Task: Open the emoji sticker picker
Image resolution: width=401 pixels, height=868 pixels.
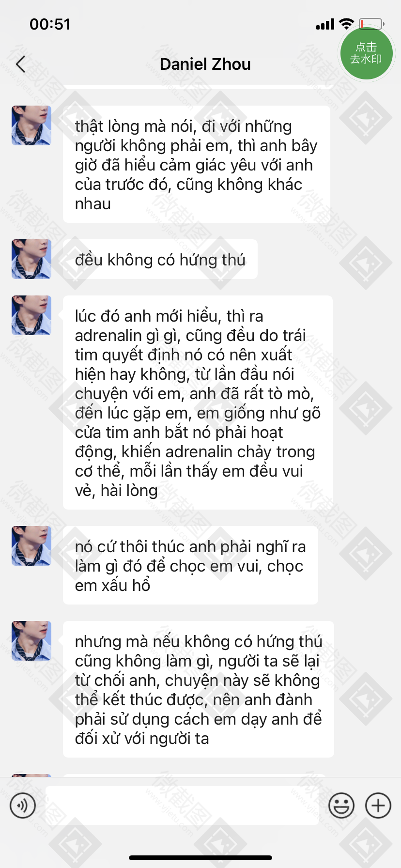Action: pyautogui.click(x=341, y=806)
